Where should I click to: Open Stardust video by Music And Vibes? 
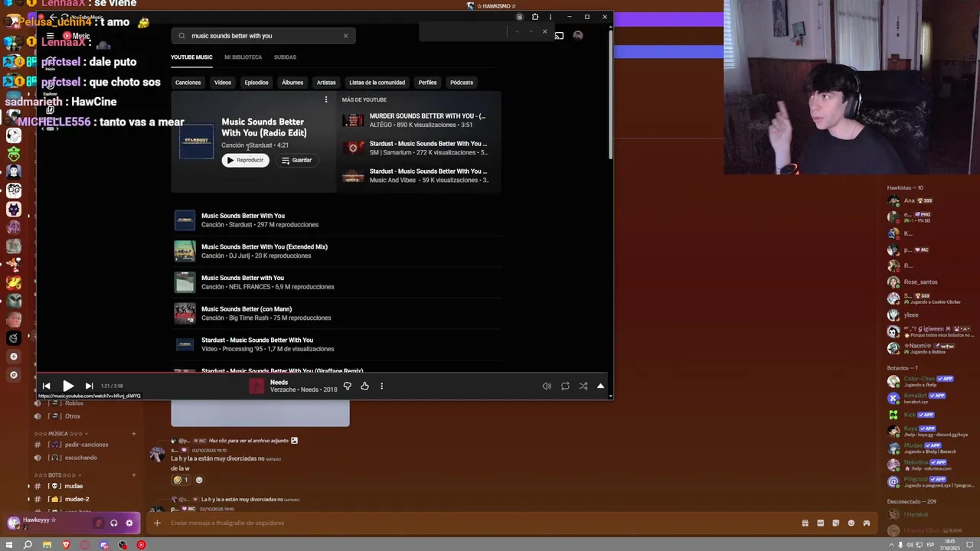[420, 175]
